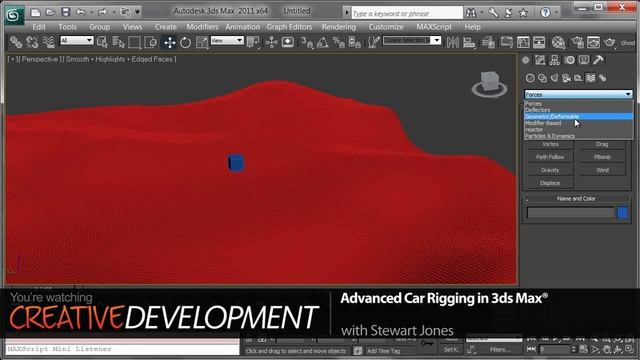Click the Drag space warp button
The width and height of the screenshot is (640, 360).
[602, 144]
